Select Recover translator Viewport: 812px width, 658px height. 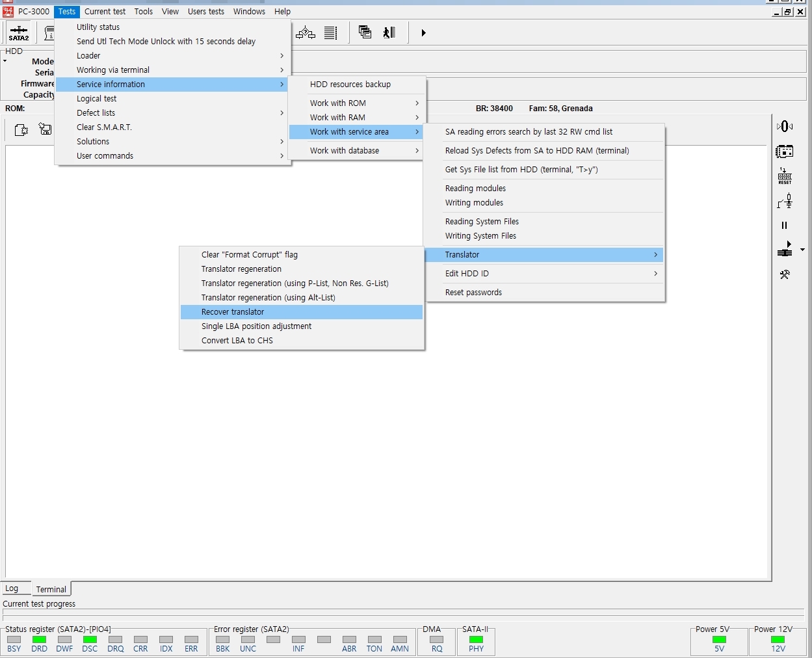[302, 312]
